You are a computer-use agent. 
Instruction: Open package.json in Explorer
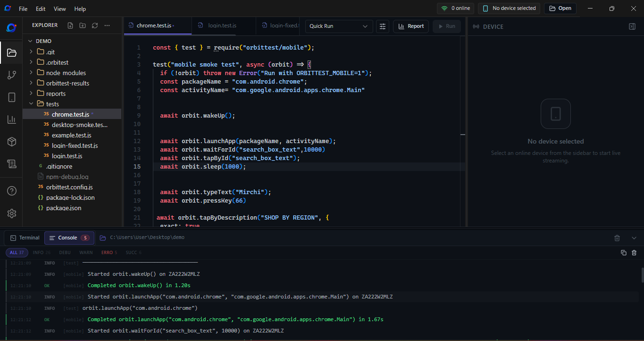[x=72, y=208]
